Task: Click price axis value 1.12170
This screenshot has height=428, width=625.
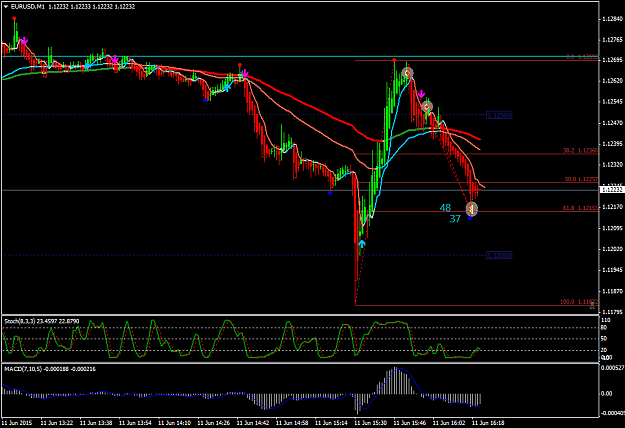Action: pyautogui.click(x=612, y=207)
